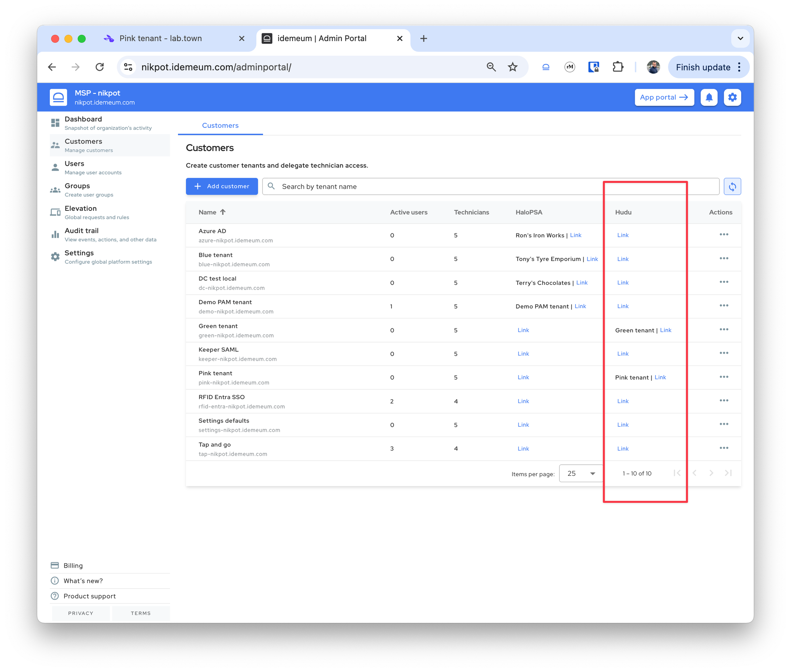Open the settings gear in header
The height and width of the screenshot is (672, 791).
(732, 97)
